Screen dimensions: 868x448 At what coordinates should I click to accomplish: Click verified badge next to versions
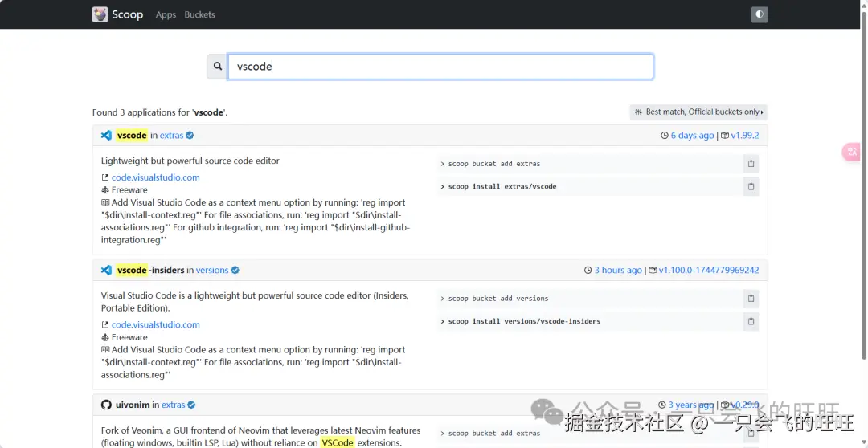pos(235,271)
